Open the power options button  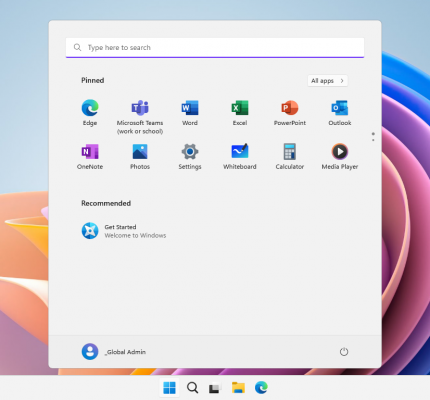(x=344, y=352)
